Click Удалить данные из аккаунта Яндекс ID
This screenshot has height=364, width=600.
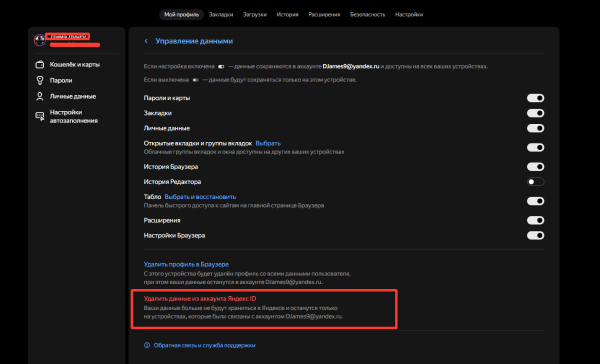click(200, 299)
